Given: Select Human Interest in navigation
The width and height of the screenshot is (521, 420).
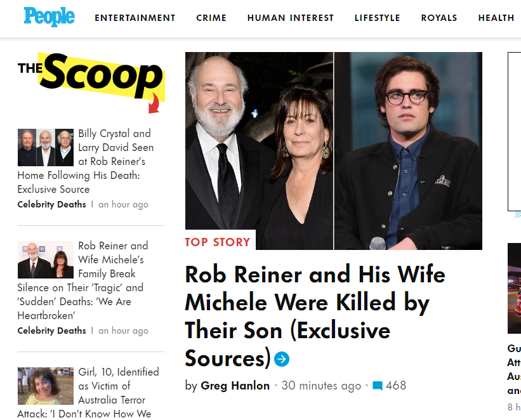Looking at the screenshot, I should tap(290, 18).
